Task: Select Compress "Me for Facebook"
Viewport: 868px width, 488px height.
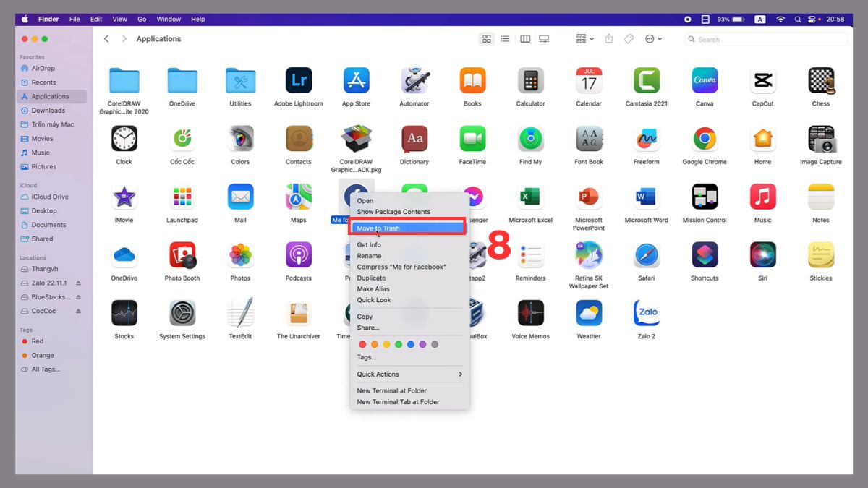Action: click(x=409, y=267)
